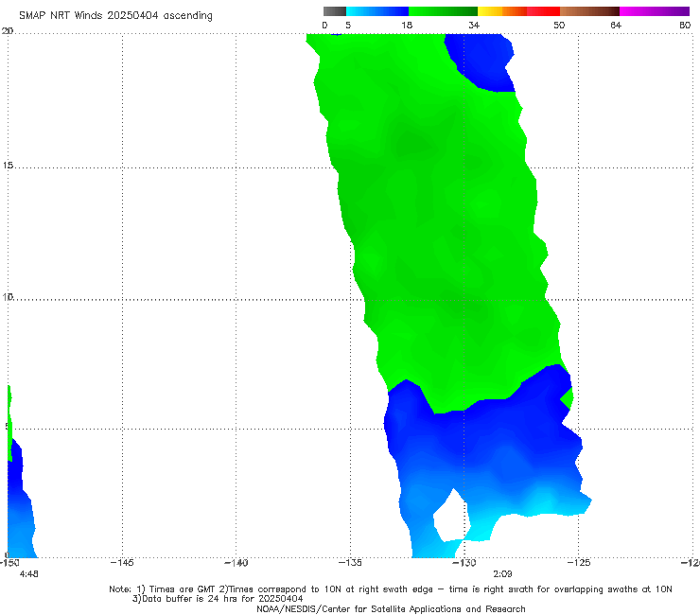The height and width of the screenshot is (615, 700).
Task: Click the latitude axis label '10'
Action: [8, 296]
